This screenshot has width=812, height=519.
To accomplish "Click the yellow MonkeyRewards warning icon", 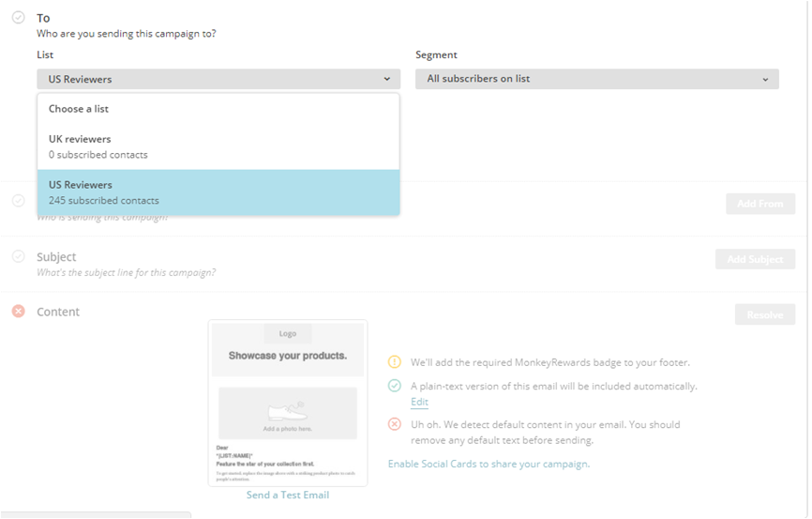I will tap(394, 362).
